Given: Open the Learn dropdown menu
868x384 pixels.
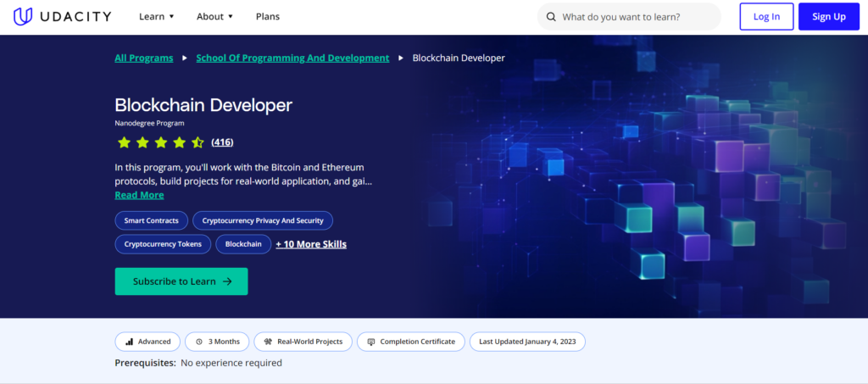Looking at the screenshot, I should (x=157, y=17).
